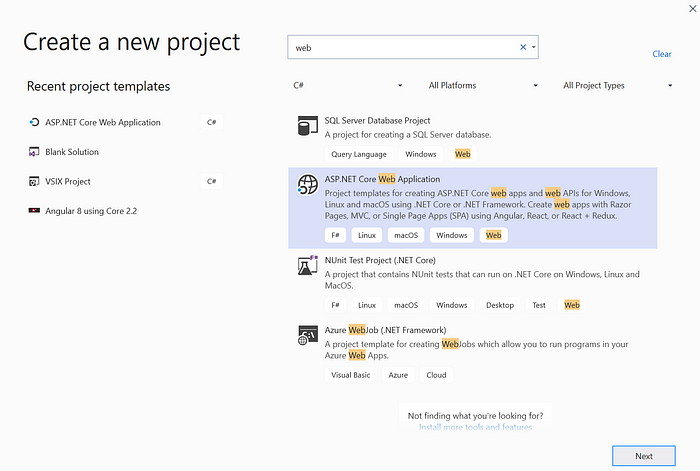
Task: Select ASP.NET Core Web Application result title
Action: click(382, 179)
